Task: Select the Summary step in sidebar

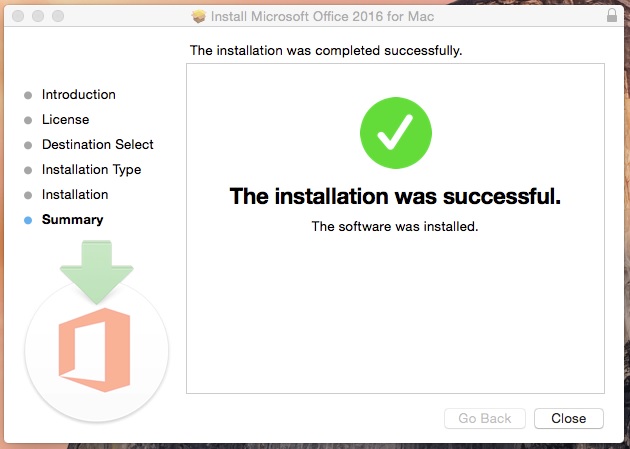Action: coord(73,220)
